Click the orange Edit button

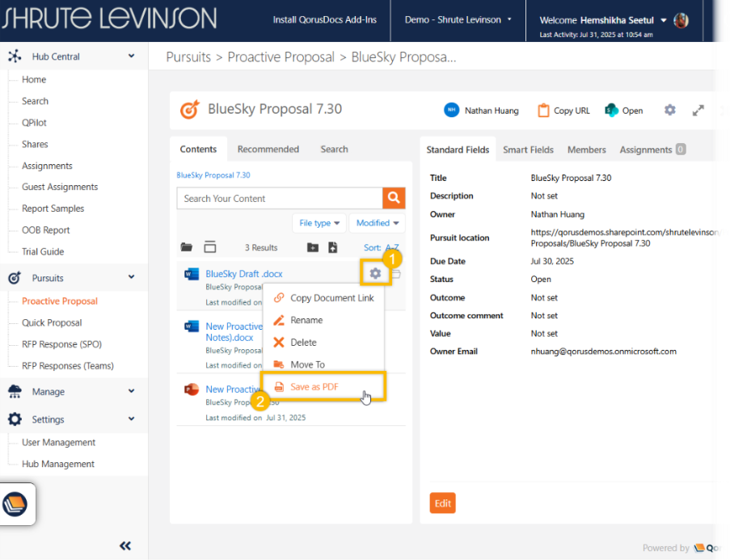442,503
